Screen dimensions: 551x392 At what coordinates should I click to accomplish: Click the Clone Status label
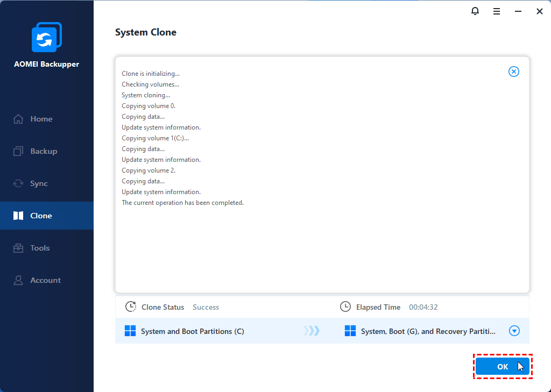coord(163,308)
